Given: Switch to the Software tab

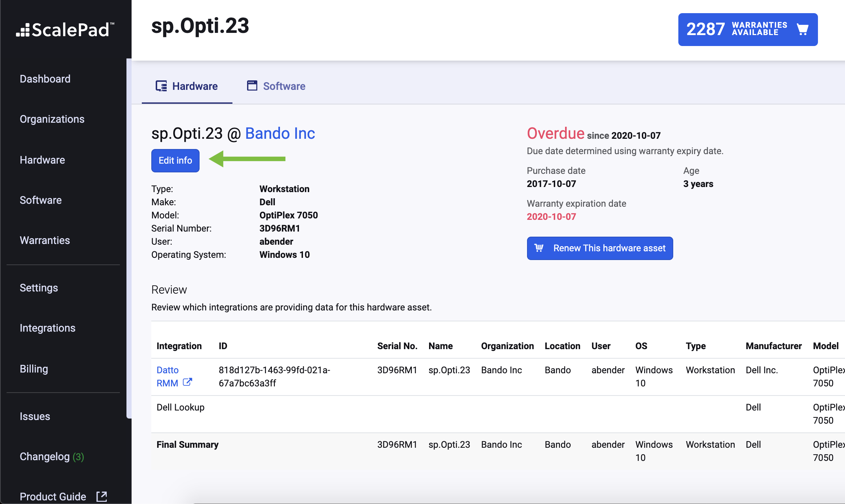Looking at the screenshot, I should (x=284, y=86).
